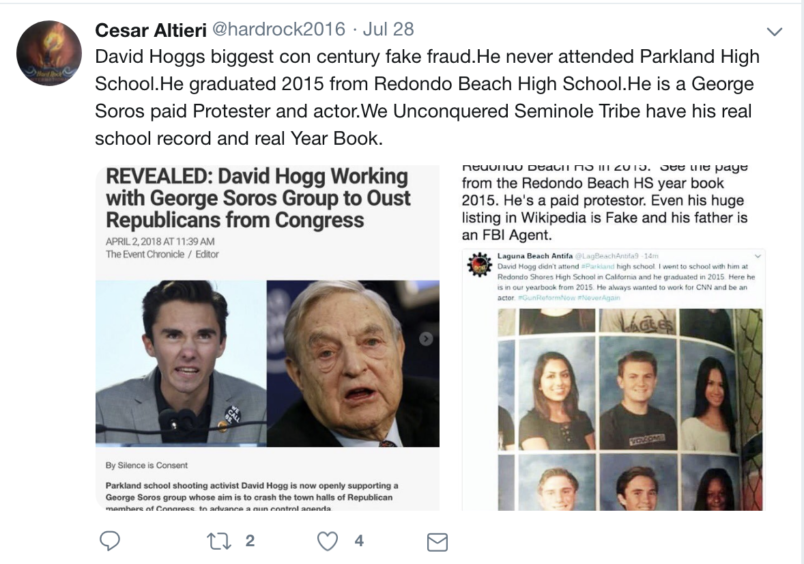This screenshot has height=564, width=804.
Task: Open the tweet options chevron menu
Action: (774, 32)
